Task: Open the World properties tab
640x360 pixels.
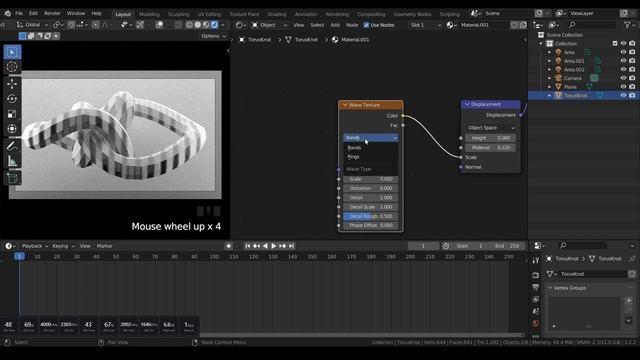Action: tap(536, 324)
